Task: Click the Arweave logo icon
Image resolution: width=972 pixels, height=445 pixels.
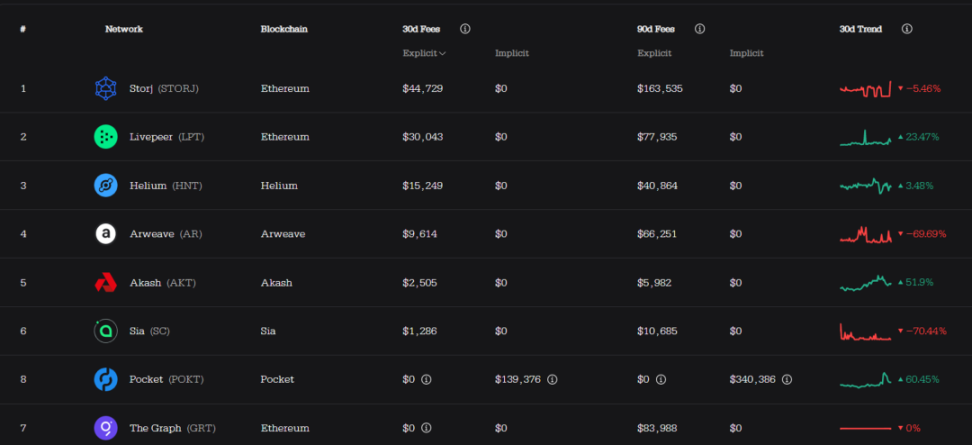Action: coord(106,234)
